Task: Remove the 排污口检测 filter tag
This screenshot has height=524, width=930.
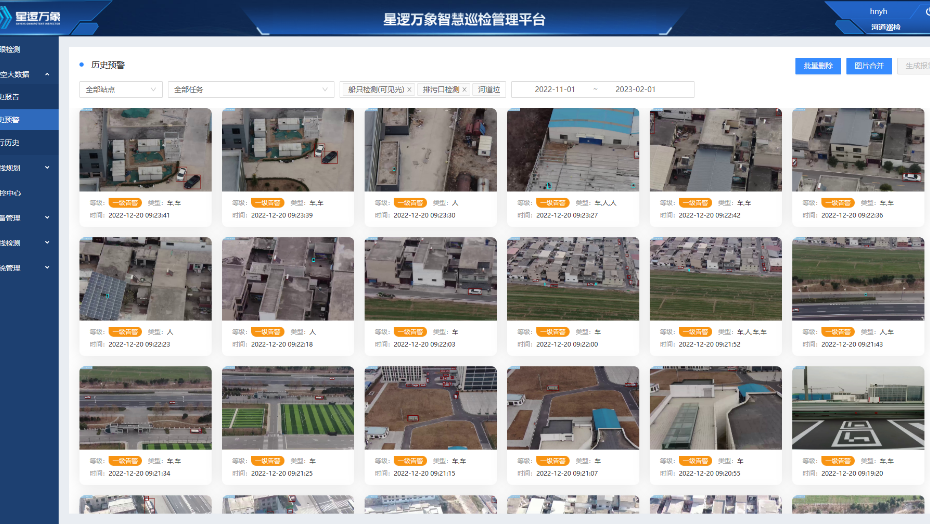Action: [x=465, y=90]
